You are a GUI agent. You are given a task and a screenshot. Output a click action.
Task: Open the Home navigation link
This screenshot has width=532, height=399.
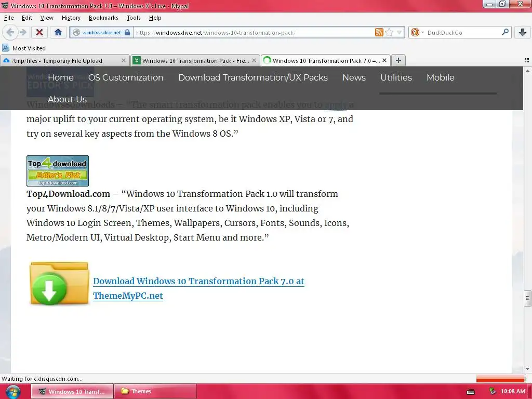click(60, 77)
